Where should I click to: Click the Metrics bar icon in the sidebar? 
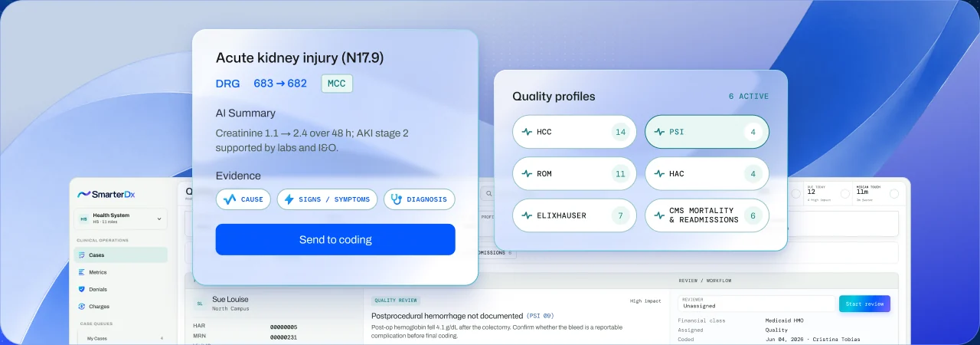pyautogui.click(x=82, y=272)
